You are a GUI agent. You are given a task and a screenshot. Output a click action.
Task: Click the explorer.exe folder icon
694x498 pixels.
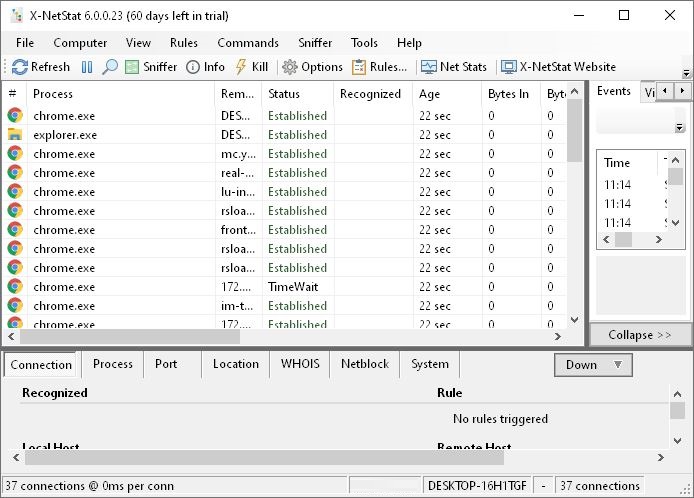[x=15, y=135]
